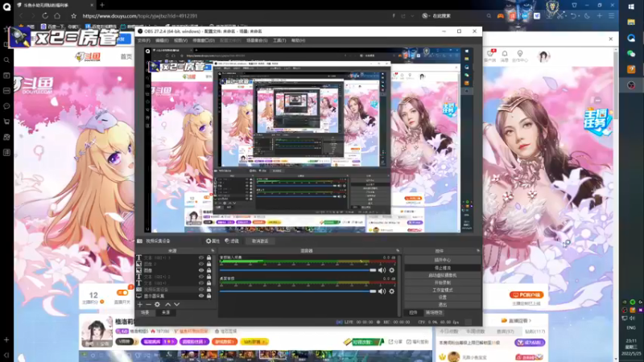Click the search icon in left sidebar
Image resolution: width=644 pixels, height=362 pixels.
pyautogui.click(x=6, y=60)
